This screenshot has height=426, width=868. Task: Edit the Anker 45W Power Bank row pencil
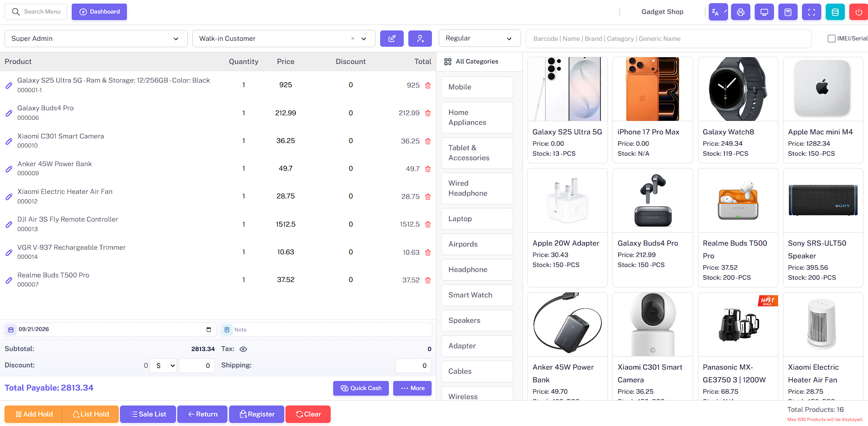9,169
